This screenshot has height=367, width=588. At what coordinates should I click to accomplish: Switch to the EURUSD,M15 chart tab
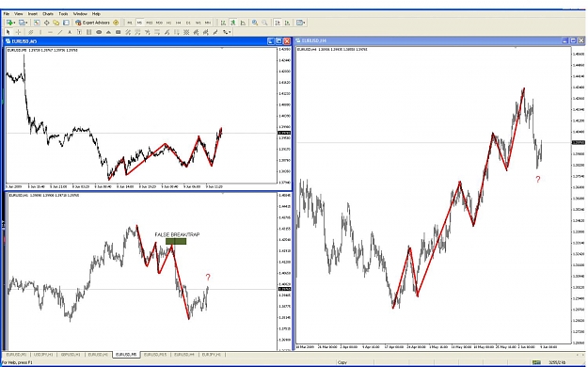(155, 354)
